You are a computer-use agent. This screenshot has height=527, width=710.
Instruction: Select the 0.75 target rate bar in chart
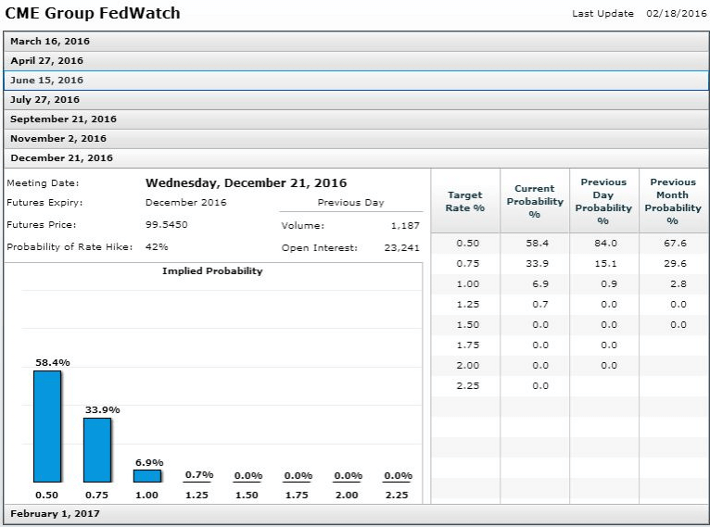tap(97, 450)
